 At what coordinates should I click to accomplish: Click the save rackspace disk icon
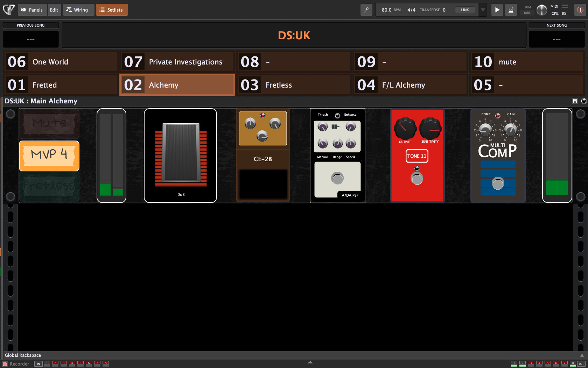575,101
